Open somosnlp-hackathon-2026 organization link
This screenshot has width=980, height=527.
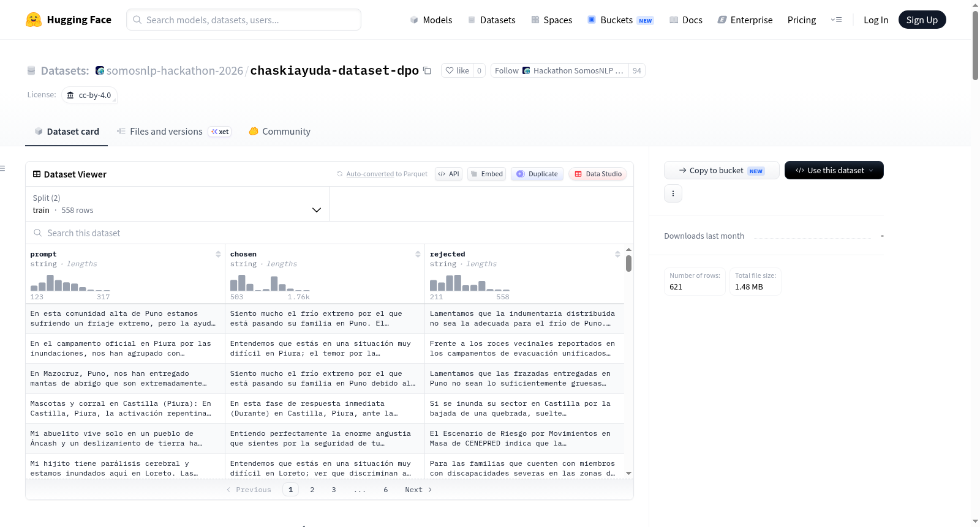click(175, 71)
